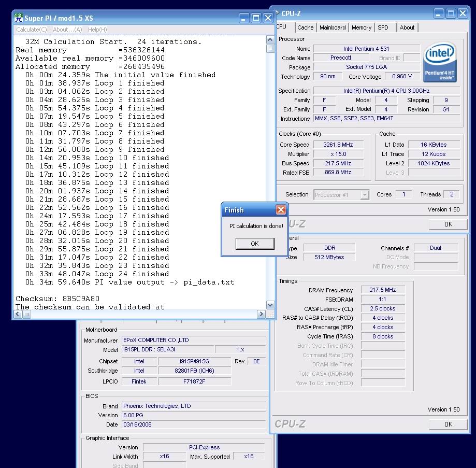Click the Technology value 90 nm

[x=328, y=76]
